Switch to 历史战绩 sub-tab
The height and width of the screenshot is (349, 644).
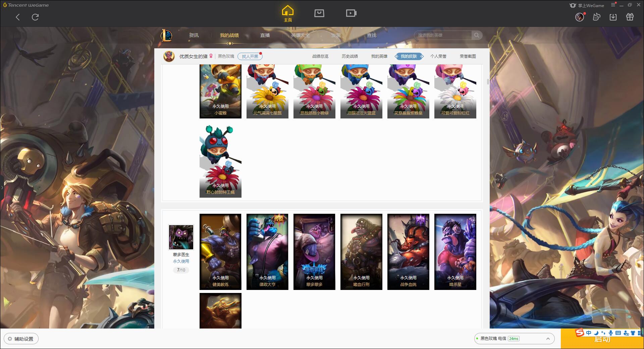[350, 56]
